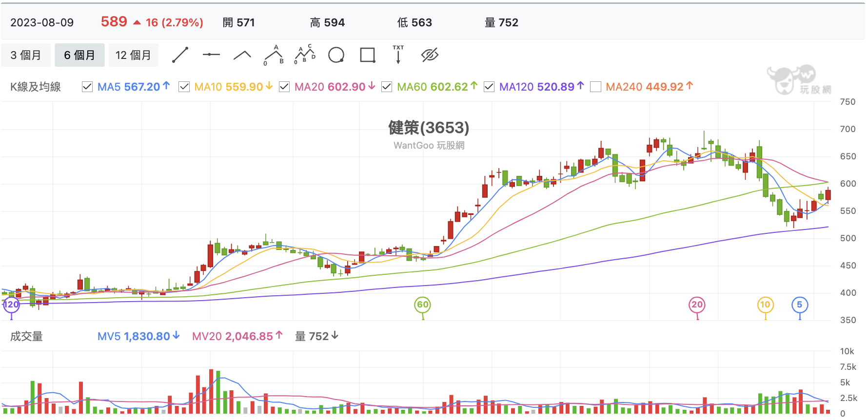868x420 pixels.
Task: Switch chart range to 3 個月
Action: pyautogui.click(x=26, y=55)
